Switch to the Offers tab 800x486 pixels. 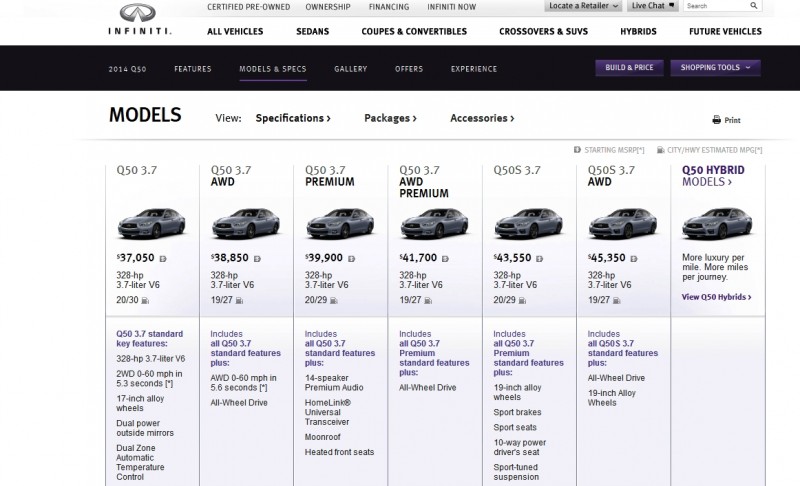tap(409, 69)
